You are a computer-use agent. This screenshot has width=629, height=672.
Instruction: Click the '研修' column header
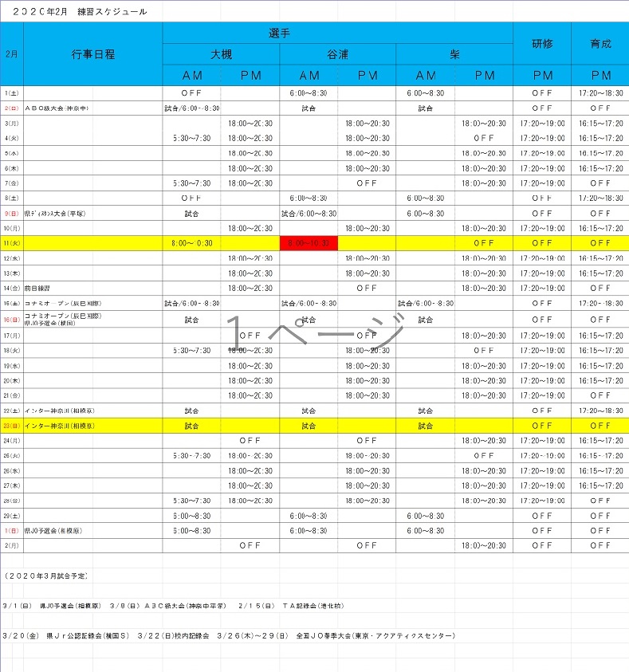pos(542,44)
